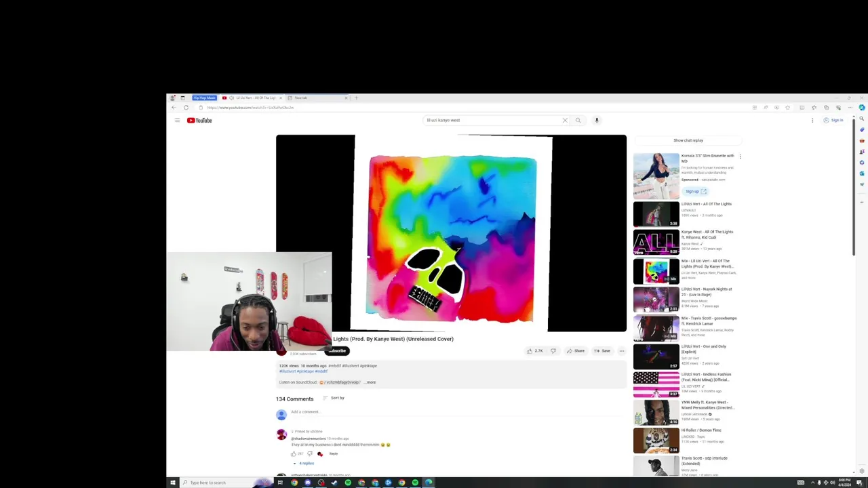Go to the YouTube home logo

click(x=199, y=121)
